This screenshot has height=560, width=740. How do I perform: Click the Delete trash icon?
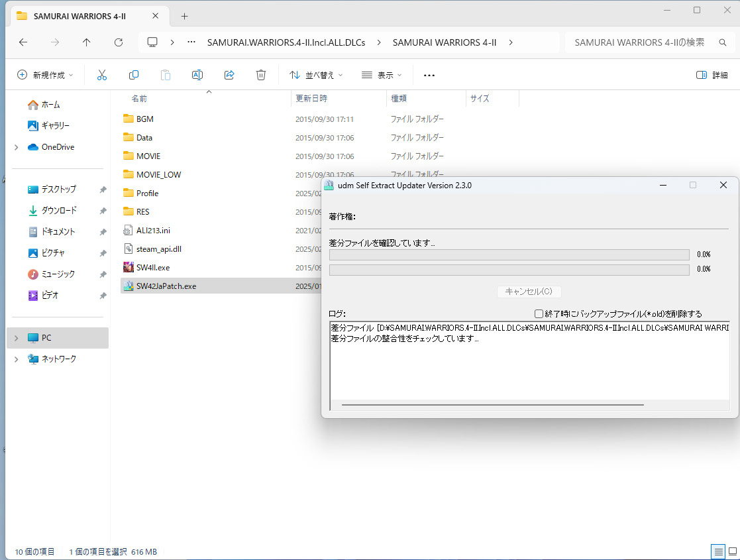tap(261, 75)
